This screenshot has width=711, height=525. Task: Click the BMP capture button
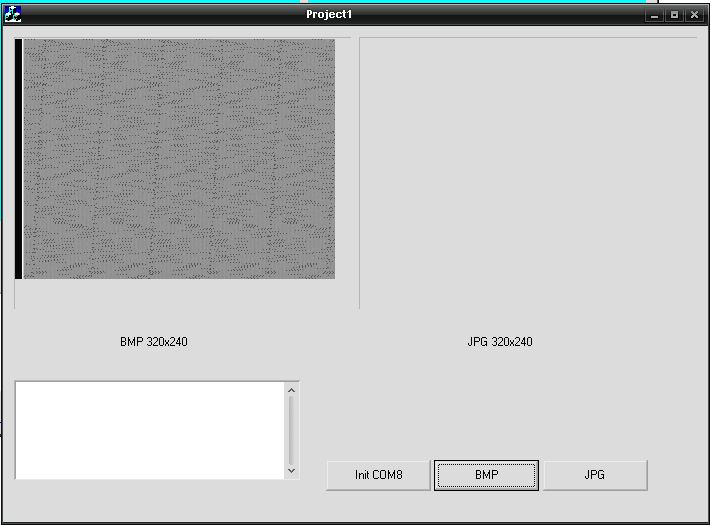point(487,475)
